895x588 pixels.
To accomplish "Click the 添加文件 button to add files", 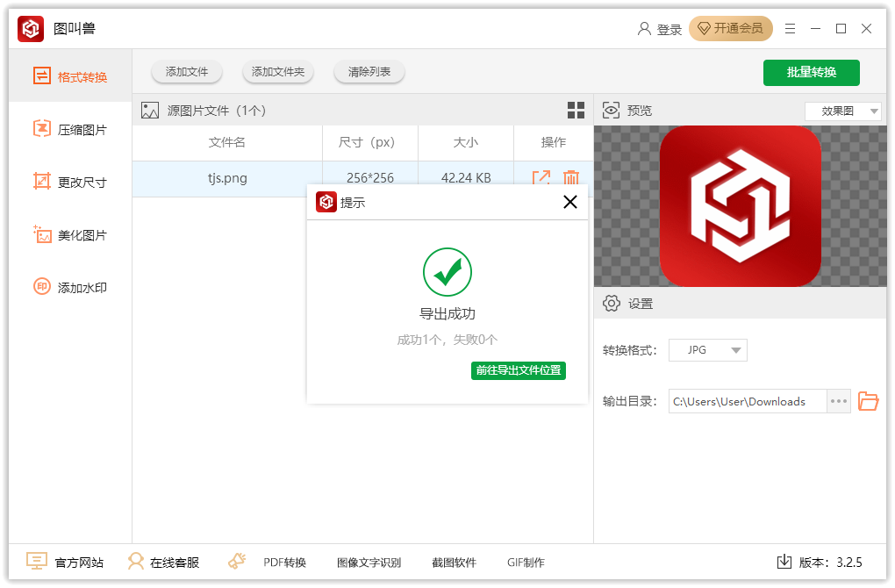I will click(x=186, y=72).
